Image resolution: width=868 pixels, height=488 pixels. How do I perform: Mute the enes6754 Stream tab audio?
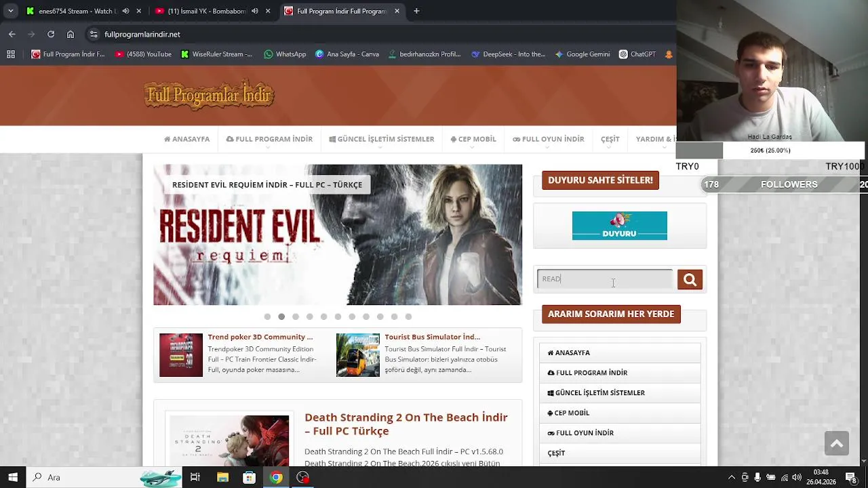click(125, 11)
